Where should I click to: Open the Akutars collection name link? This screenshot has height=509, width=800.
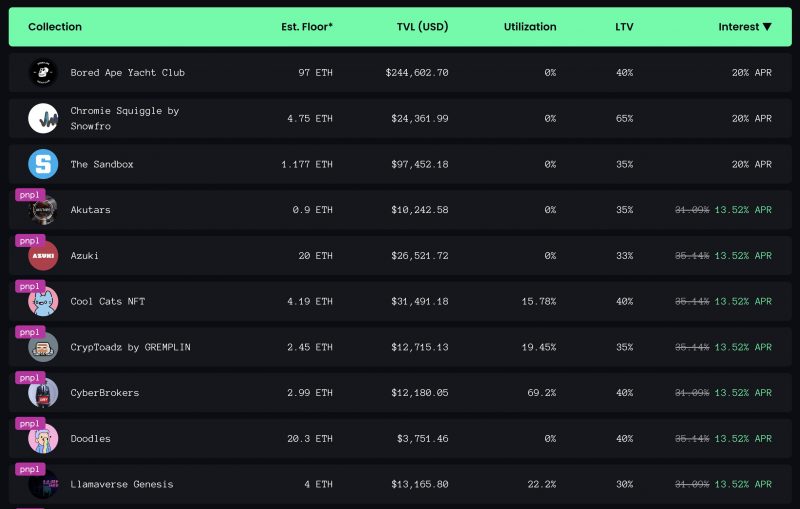pyautogui.click(x=90, y=210)
